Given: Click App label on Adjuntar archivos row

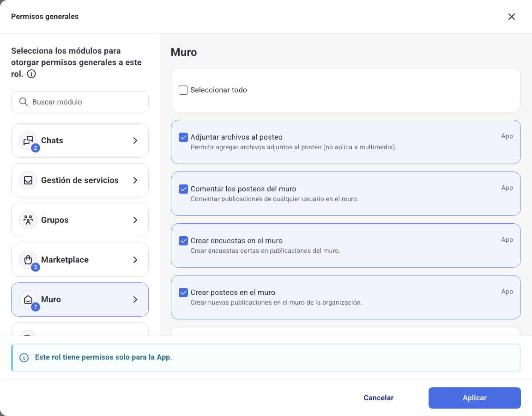Looking at the screenshot, I should pos(507,136).
